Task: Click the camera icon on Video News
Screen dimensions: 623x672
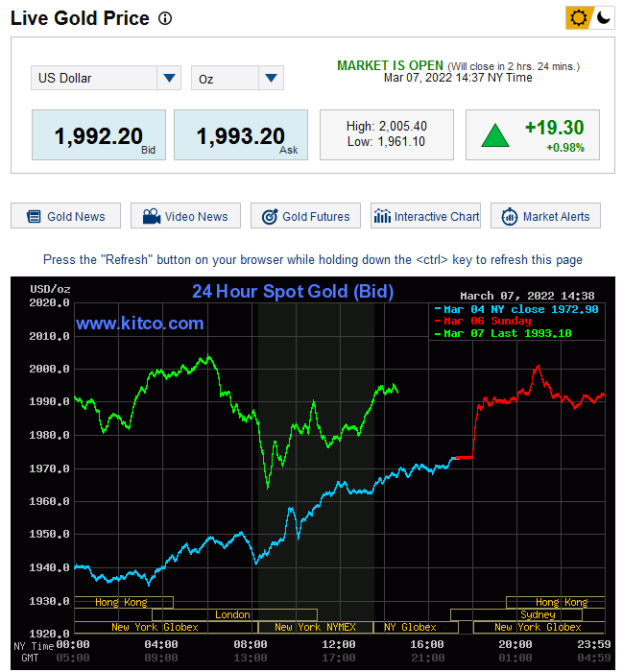Action: pos(152,216)
